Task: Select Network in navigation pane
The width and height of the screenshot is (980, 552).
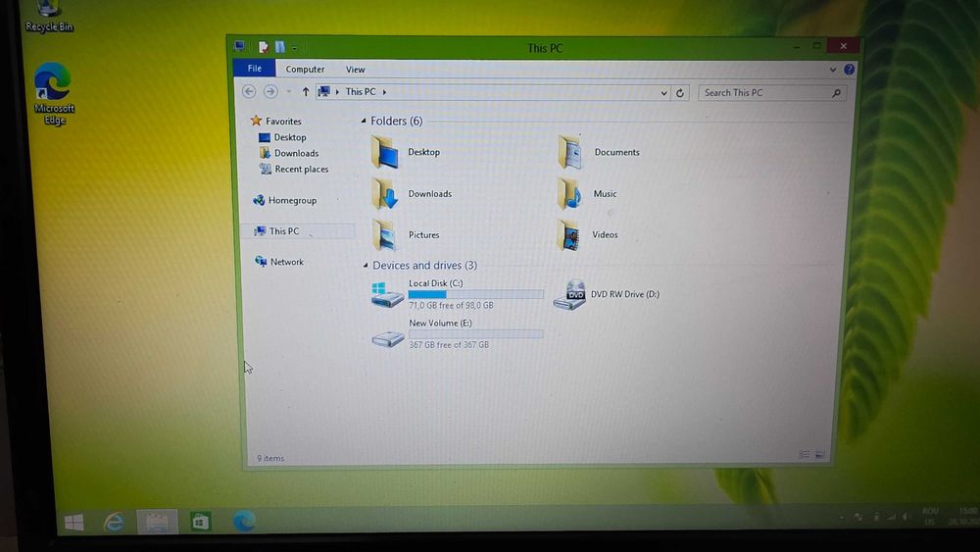Action: 279,262
